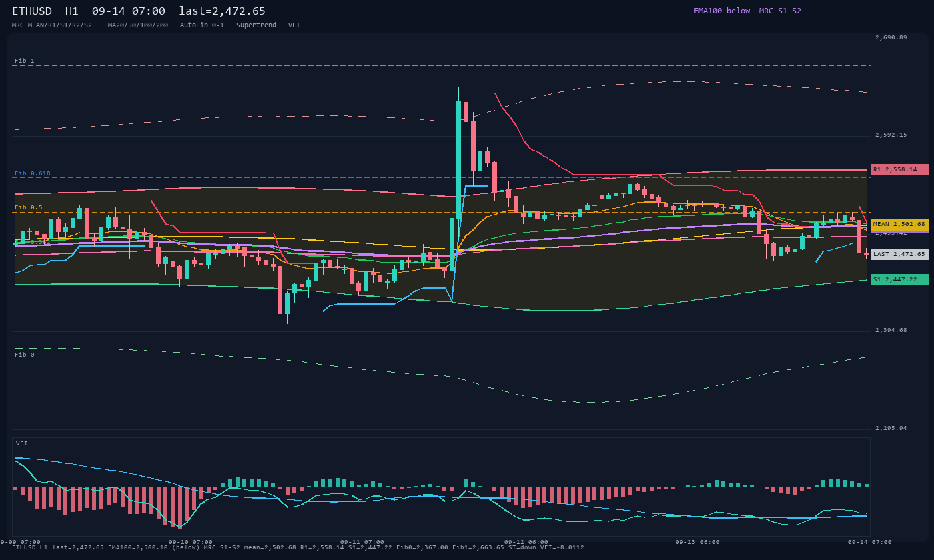Select the 'Fib 1' level label

click(x=25, y=61)
